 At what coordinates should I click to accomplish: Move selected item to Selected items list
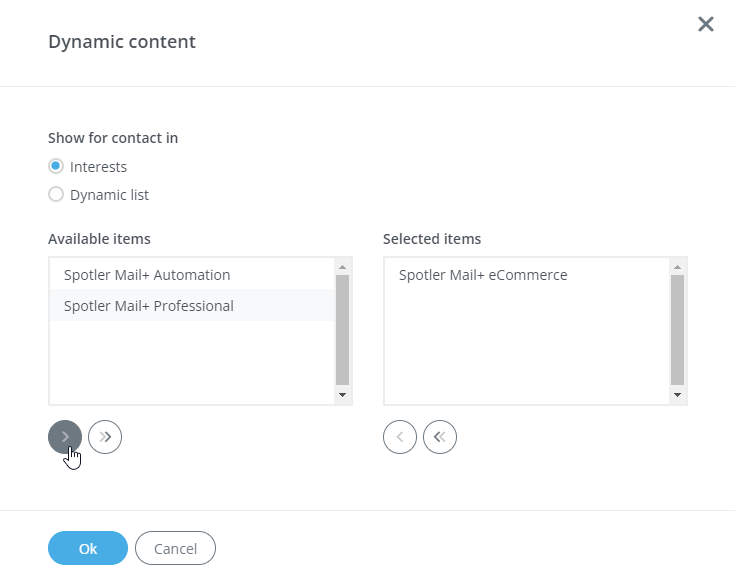point(65,437)
